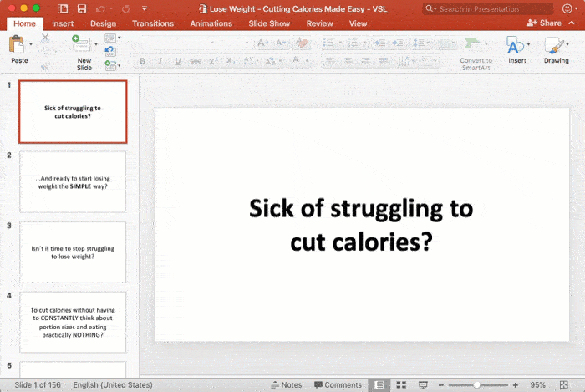Open the Font Color dropdown arrow
The width and height of the screenshot is (585, 392).
click(307, 60)
